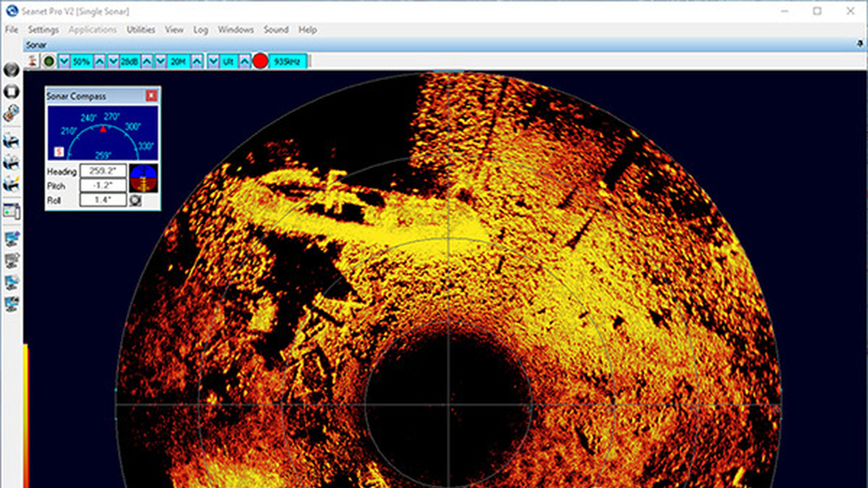Increase the 20M range with up arrow
Image resolution: width=868 pixels, height=488 pixels.
(x=197, y=61)
